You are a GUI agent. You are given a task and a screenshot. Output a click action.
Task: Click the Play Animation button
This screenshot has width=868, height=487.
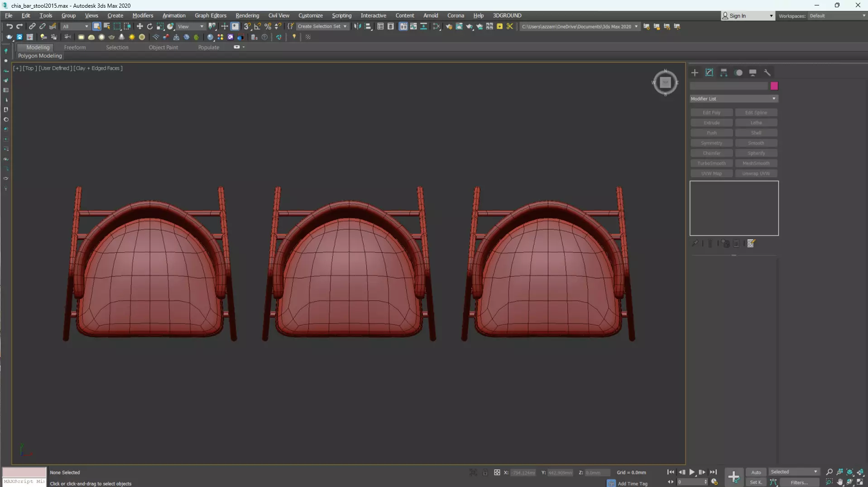click(692, 472)
